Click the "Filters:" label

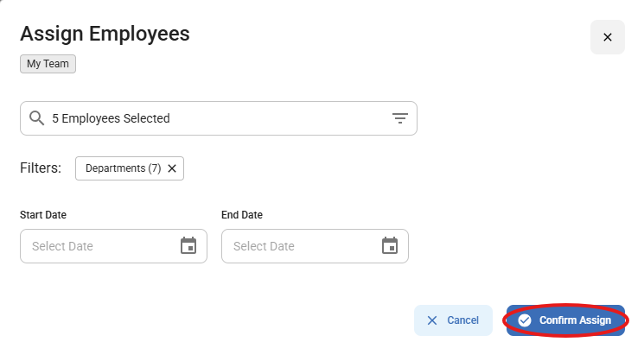(41, 168)
